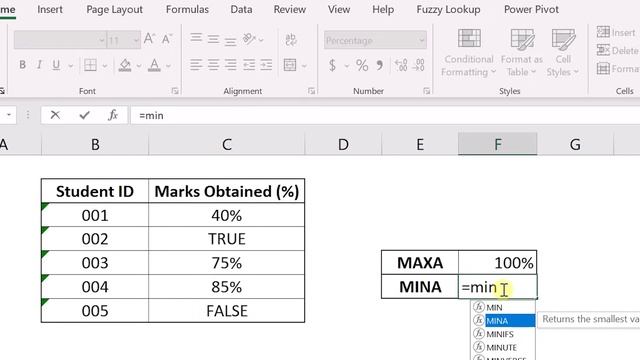Click the Fill Color bucket
Screen dimensions: 640x360
tap(125, 65)
